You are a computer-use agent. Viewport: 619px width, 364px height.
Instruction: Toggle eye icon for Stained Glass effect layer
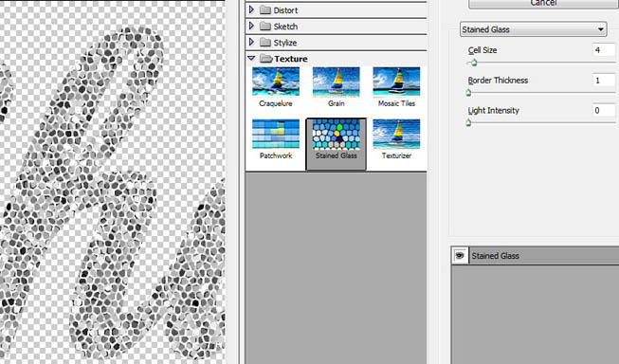[x=460, y=255]
